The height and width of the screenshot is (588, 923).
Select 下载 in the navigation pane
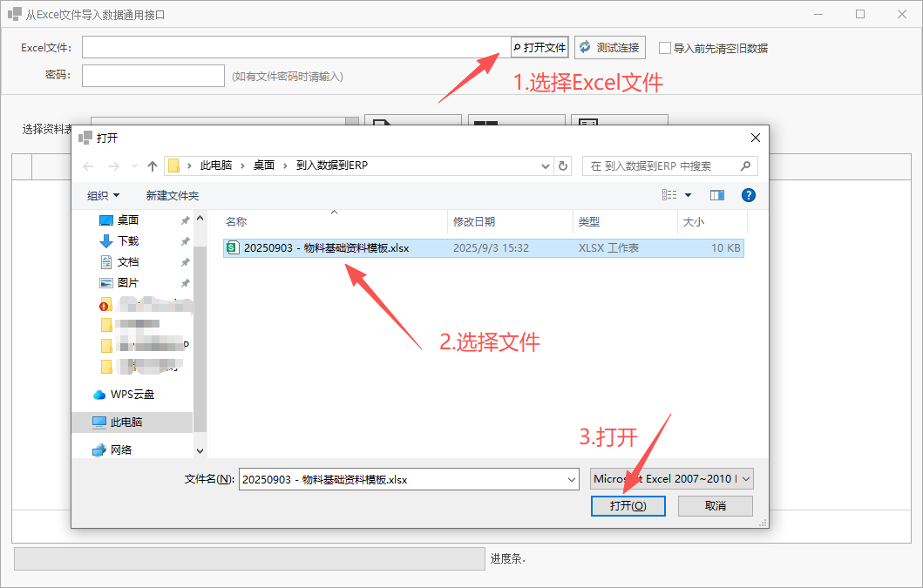(x=127, y=241)
